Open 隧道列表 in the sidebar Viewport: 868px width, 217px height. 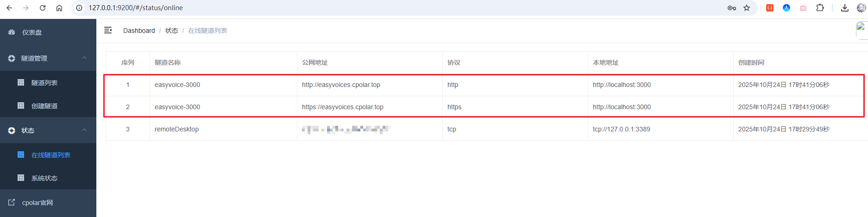tap(44, 83)
